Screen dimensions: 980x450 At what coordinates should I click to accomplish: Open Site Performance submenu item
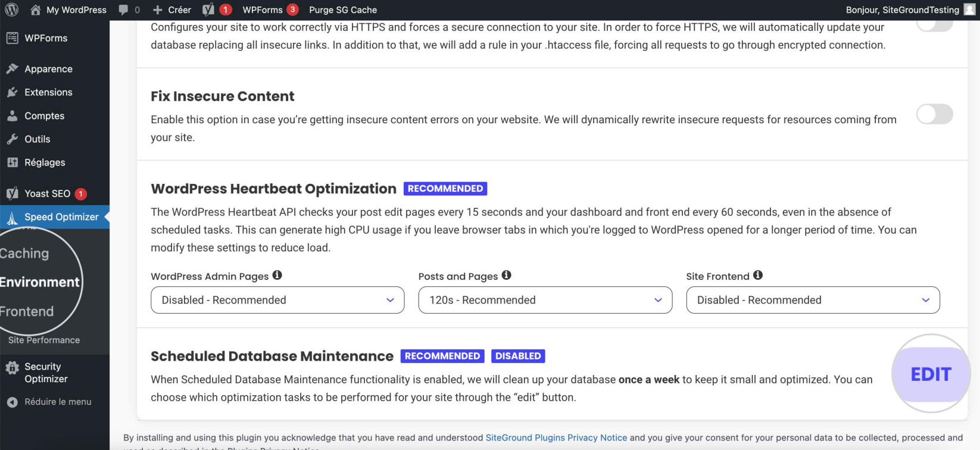[x=44, y=340]
